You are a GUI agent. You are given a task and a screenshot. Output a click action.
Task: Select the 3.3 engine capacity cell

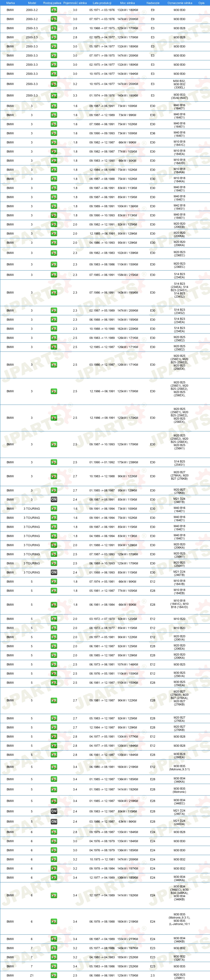[x=75, y=96]
